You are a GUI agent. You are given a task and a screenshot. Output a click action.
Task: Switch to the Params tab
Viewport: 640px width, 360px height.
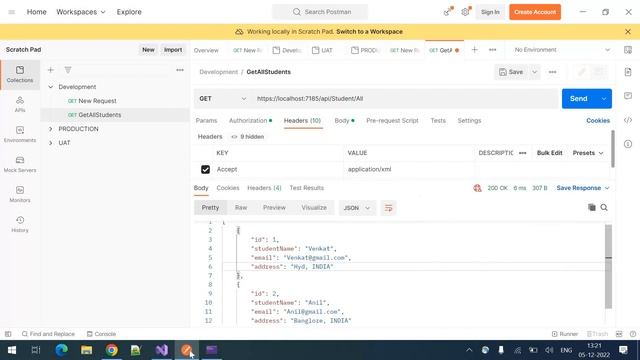(x=207, y=120)
